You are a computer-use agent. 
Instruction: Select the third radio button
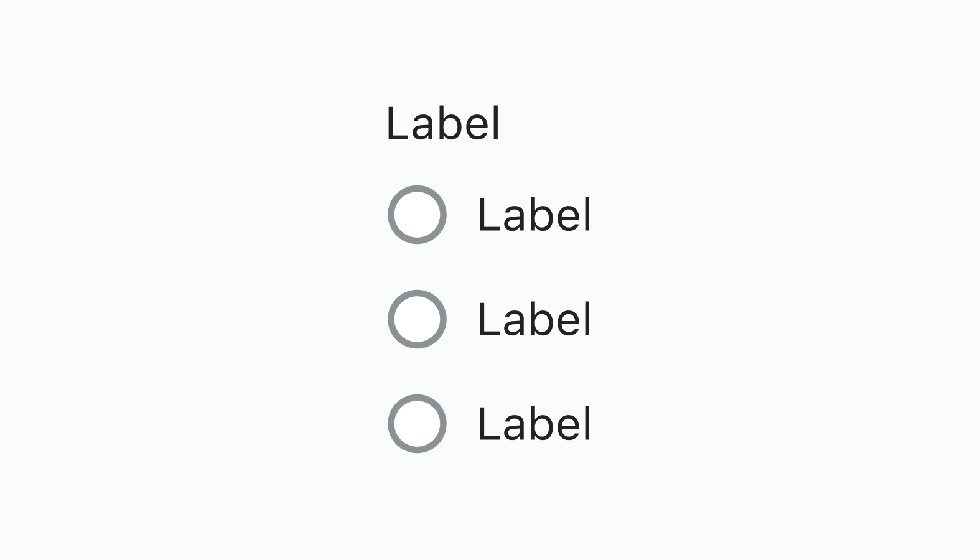tap(417, 424)
